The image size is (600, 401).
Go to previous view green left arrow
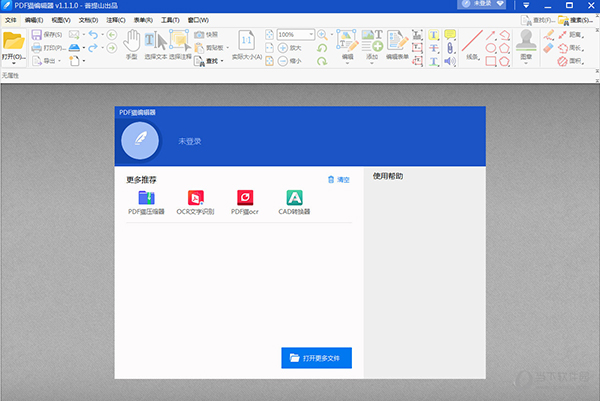[x=112, y=35]
